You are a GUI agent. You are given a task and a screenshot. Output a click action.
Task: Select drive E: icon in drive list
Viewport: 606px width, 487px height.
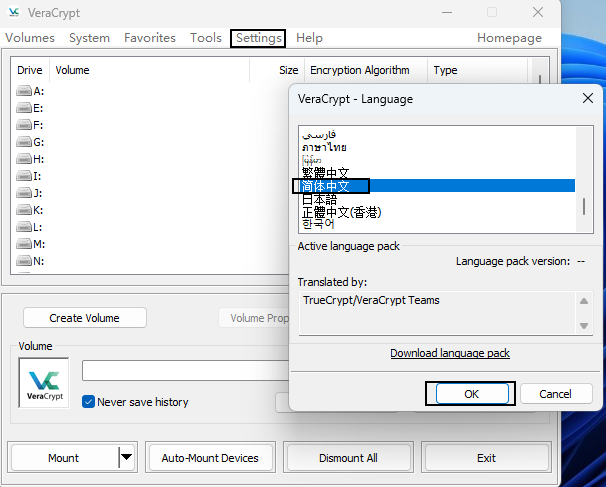24,108
